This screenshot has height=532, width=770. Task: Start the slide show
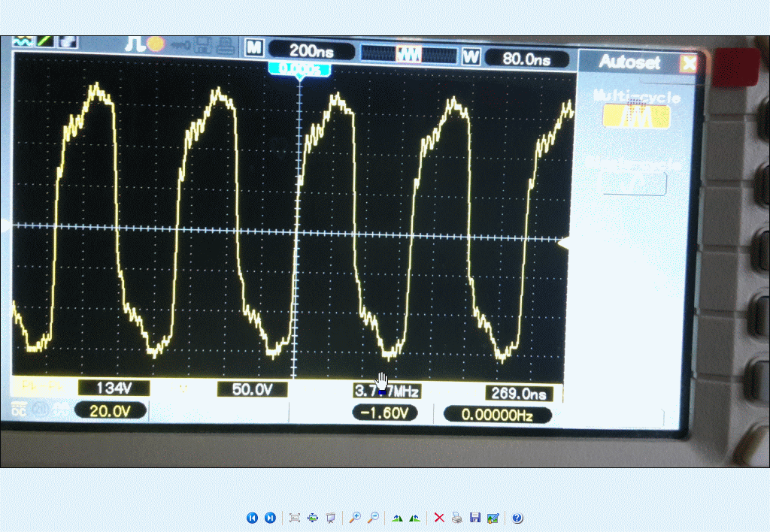pos(330,518)
